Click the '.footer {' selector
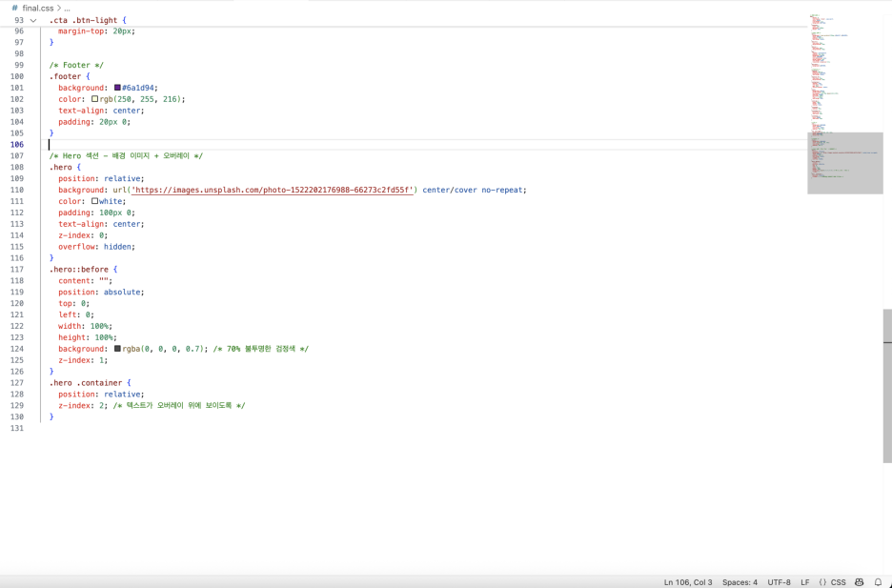This screenshot has width=892, height=588. point(70,76)
